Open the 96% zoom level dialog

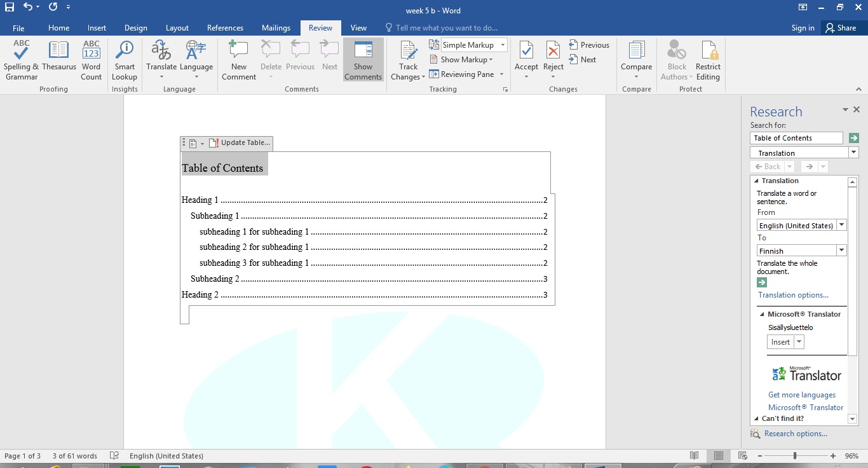(x=851, y=456)
